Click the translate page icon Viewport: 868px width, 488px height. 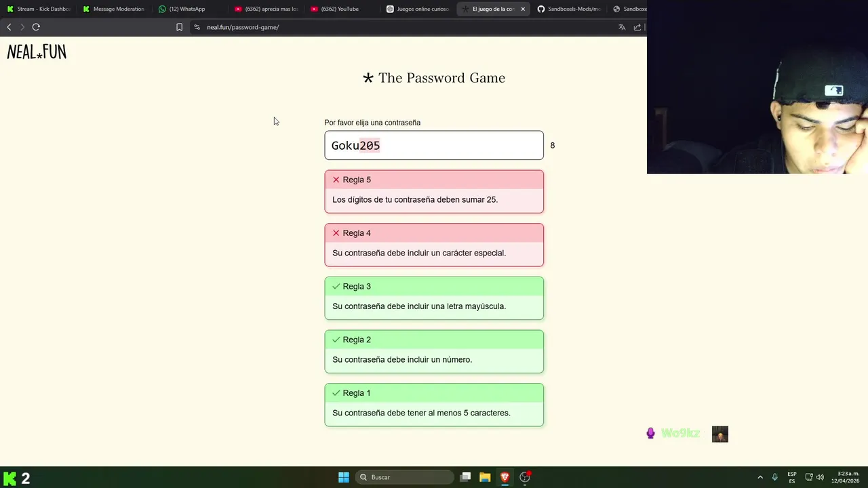(x=622, y=27)
